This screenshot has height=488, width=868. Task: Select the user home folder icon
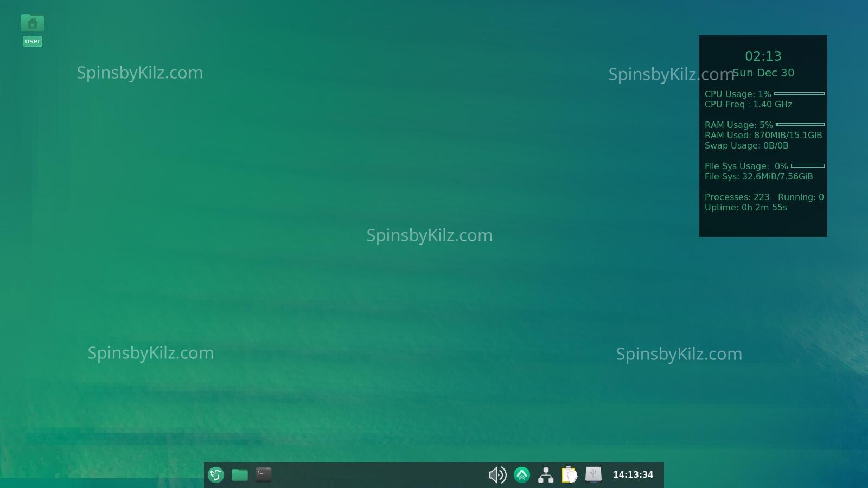click(33, 23)
